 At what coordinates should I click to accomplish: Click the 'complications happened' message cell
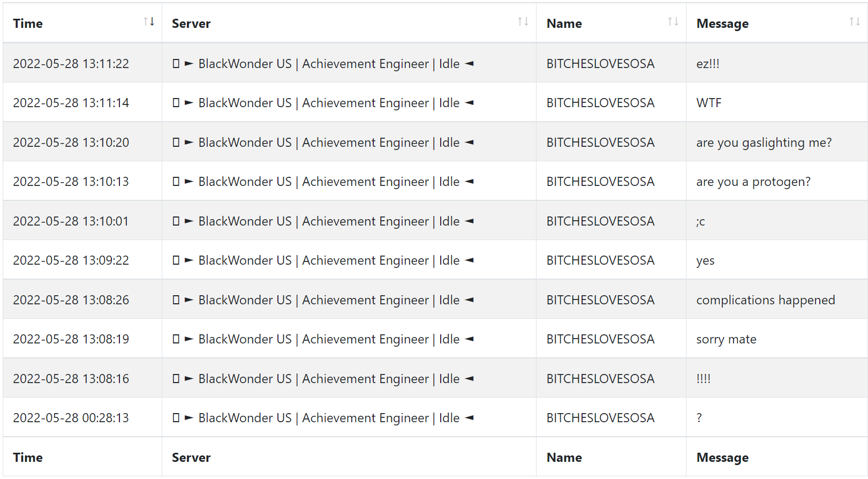click(x=777, y=300)
